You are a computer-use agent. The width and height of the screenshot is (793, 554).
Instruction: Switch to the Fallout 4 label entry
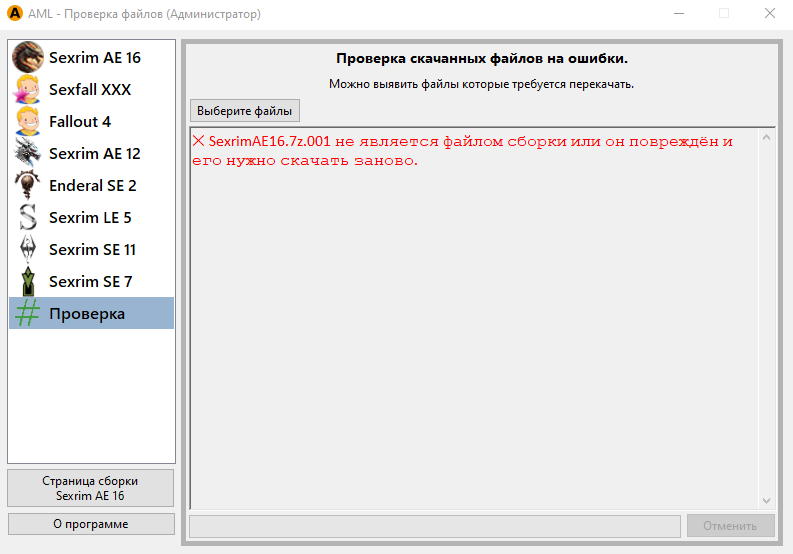point(80,122)
